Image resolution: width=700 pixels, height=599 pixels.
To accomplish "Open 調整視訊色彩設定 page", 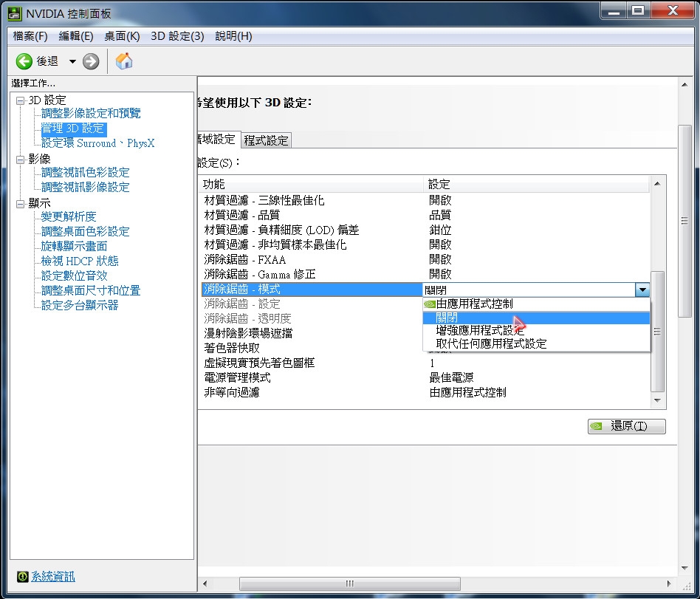I will (85, 172).
